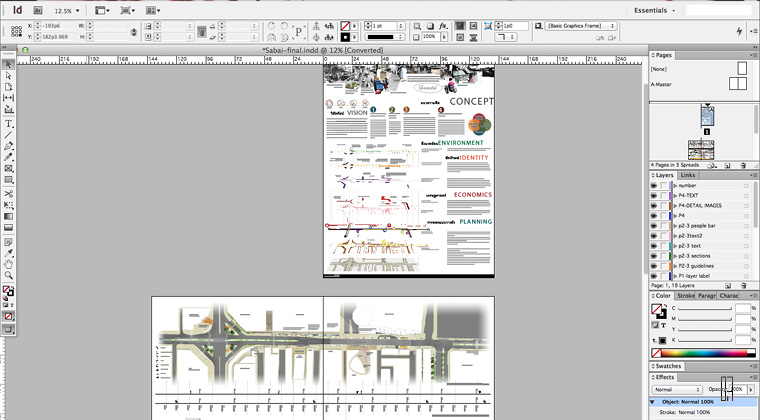The width and height of the screenshot is (760, 420).
Task: Click the delete page trash icon in Pages panel
Action: pos(743,165)
